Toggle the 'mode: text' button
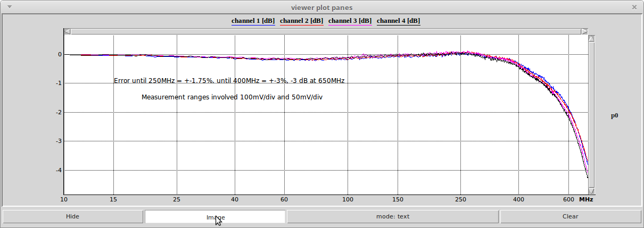 393,216
